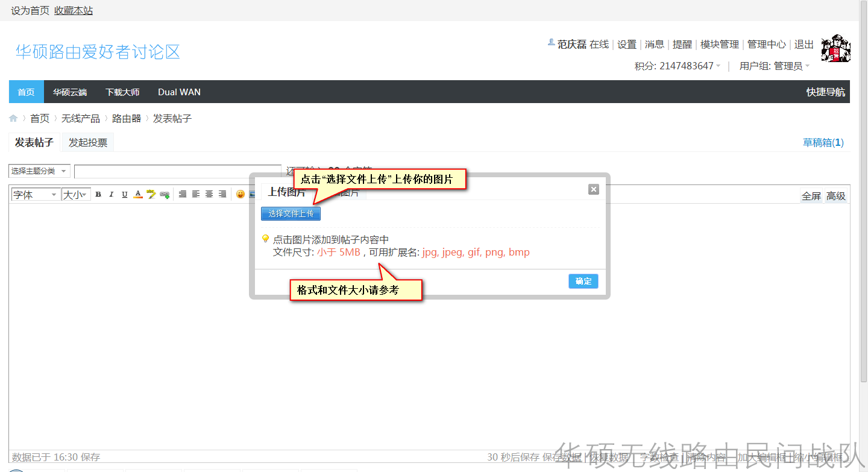
Task: Center text in the editor
Action: (209, 194)
